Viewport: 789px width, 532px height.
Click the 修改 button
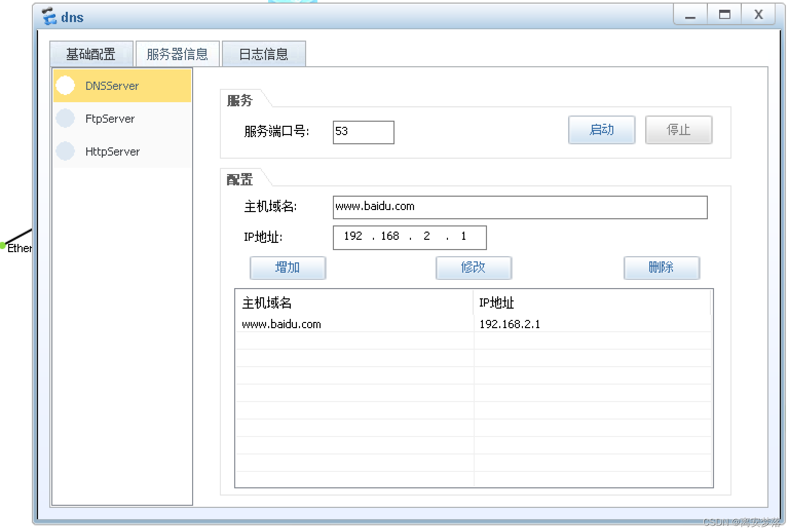tap(474, 268)
